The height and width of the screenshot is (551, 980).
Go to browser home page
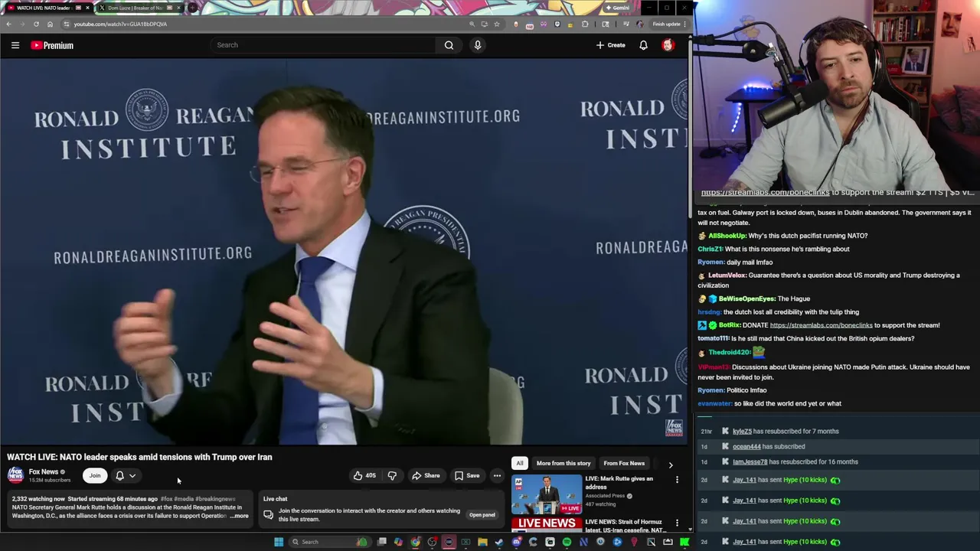pyautogui.click(x=50, y=24)
